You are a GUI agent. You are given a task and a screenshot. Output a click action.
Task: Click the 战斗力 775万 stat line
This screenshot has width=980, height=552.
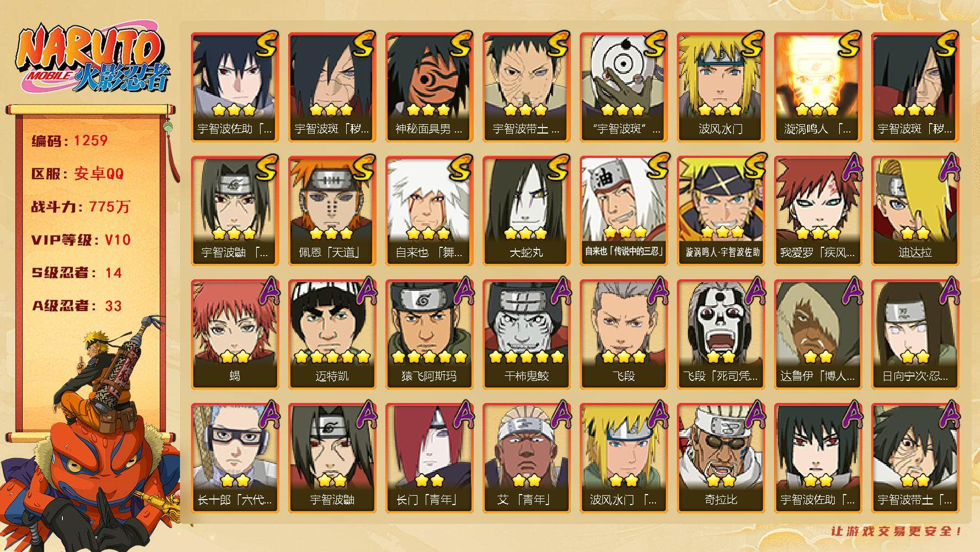coord(81,207)
